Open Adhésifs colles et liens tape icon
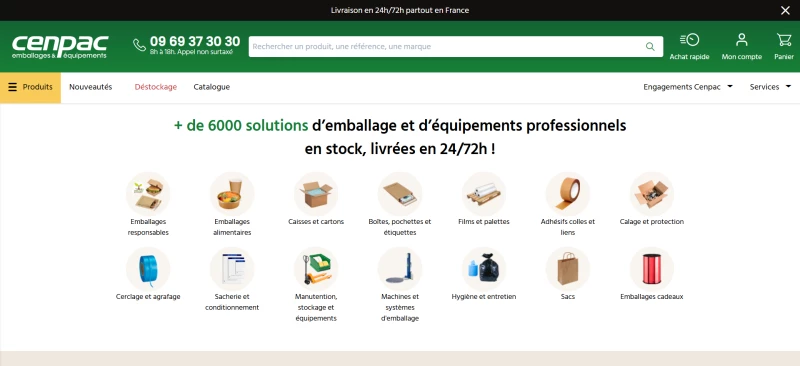The image size is (800, 366). tap(568, 194)
